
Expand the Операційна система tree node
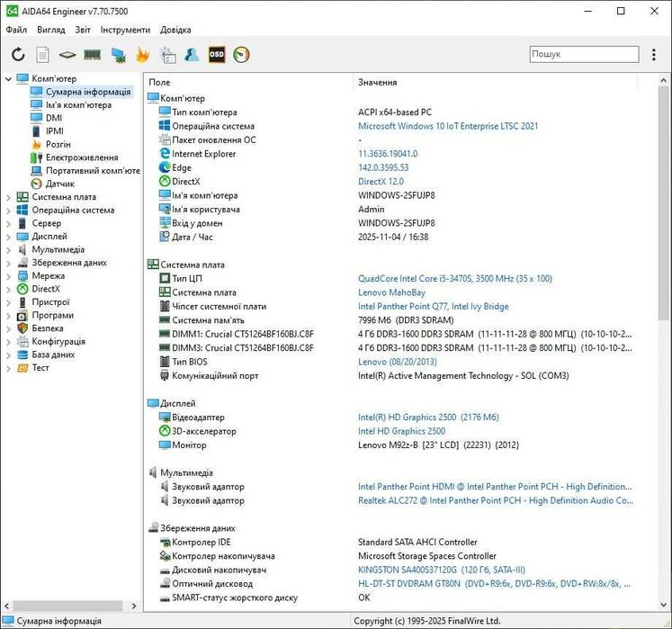[x=8, y=211]
